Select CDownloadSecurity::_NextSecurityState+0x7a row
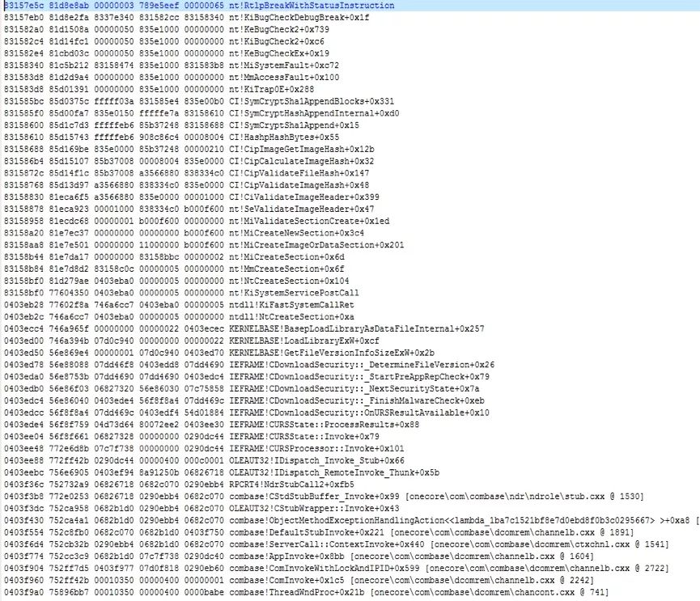700x601 pixels. click(x=241, y=388)
